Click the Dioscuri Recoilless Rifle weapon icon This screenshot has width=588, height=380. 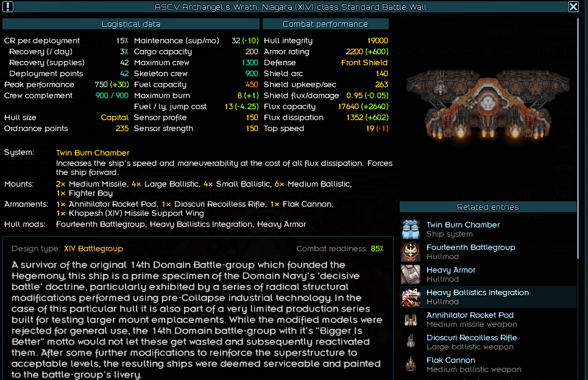tap(411, 342)
